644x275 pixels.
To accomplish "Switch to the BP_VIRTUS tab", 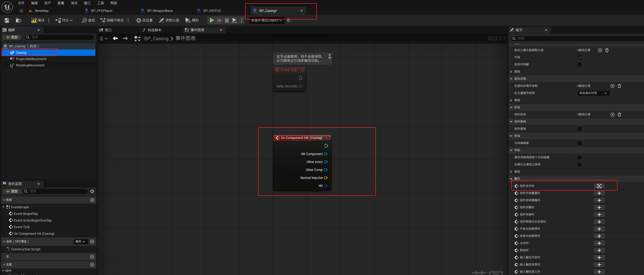I will coord(212,11).
